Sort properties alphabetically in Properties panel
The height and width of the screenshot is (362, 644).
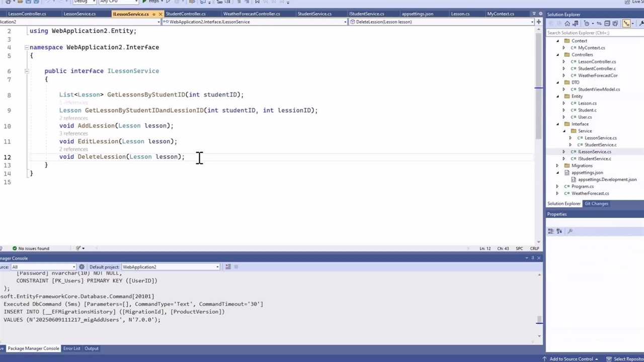[x=559, y=231]
